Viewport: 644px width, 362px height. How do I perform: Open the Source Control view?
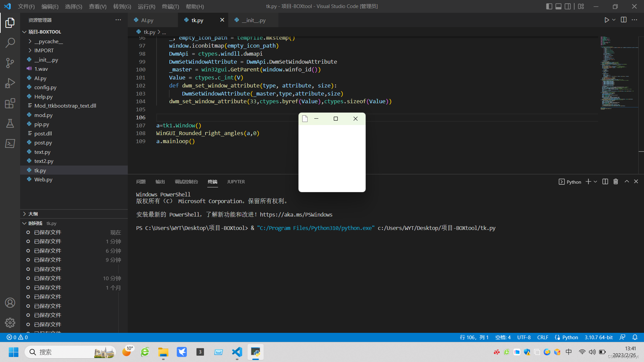[10, 63]
